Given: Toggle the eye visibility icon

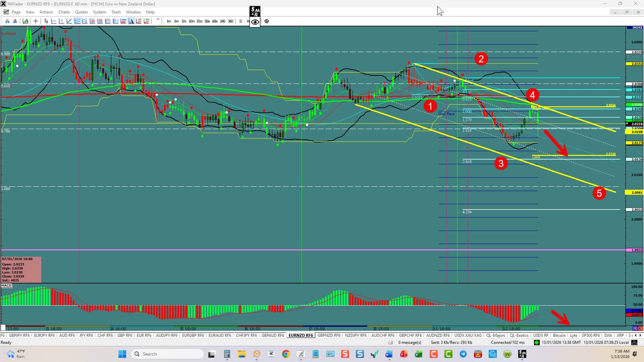Looking at the screenshot, I should (x=255, y=22).
